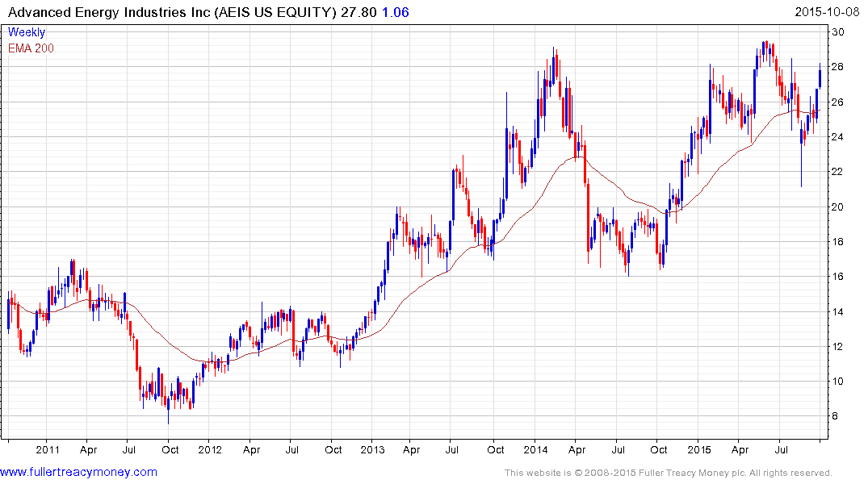
Task: Click the 2014 label on the time axis
Action: point(535,449)
